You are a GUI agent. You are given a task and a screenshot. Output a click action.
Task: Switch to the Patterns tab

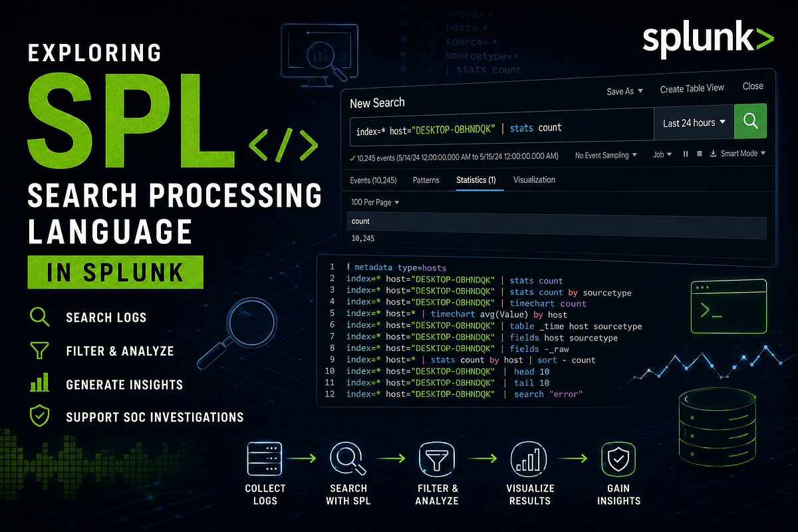point(426,180)
